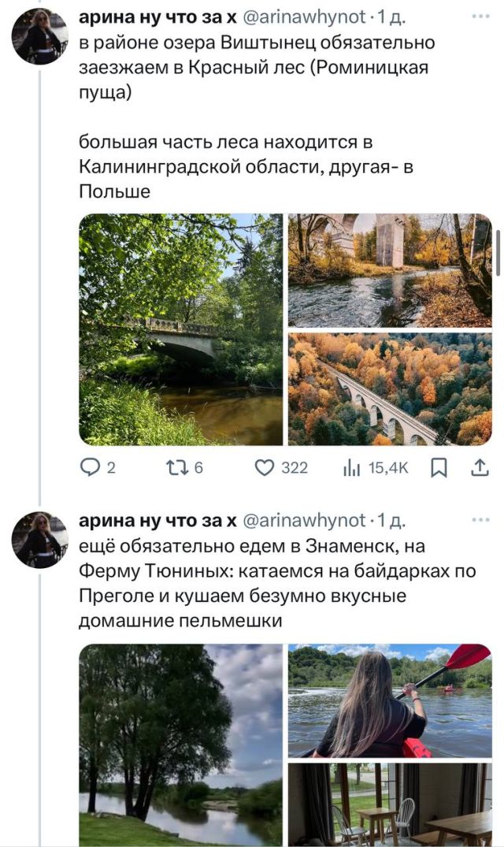Open more options for first tweet
The image size is (504, 847).
pyautogui.click(x=479, y=16)
